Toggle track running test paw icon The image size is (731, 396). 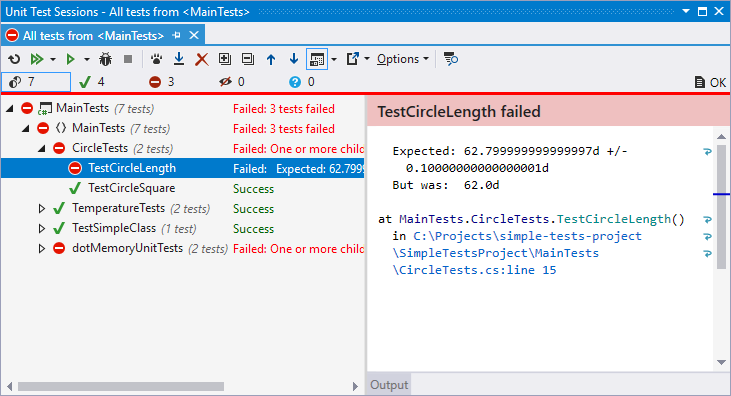[x=156, y=59]
